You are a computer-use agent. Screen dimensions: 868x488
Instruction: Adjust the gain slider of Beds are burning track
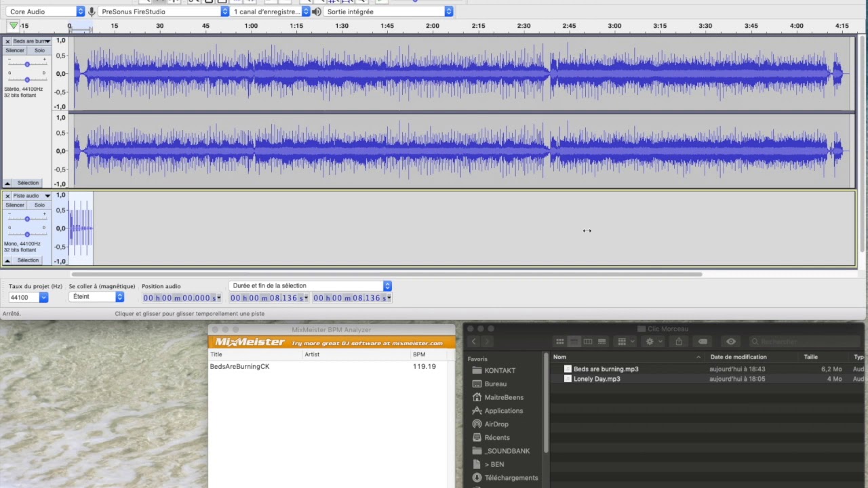[27, 64]
